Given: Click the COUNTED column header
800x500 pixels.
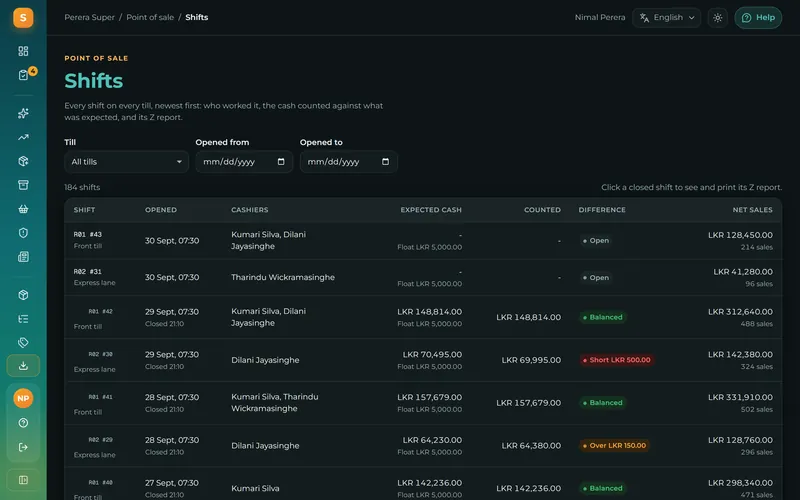Looking at the screenshot, I should (542, 210).
